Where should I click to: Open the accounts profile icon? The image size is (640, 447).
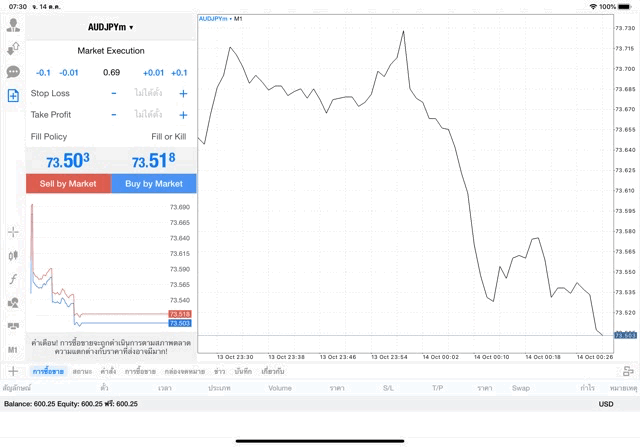pos(13,23)
